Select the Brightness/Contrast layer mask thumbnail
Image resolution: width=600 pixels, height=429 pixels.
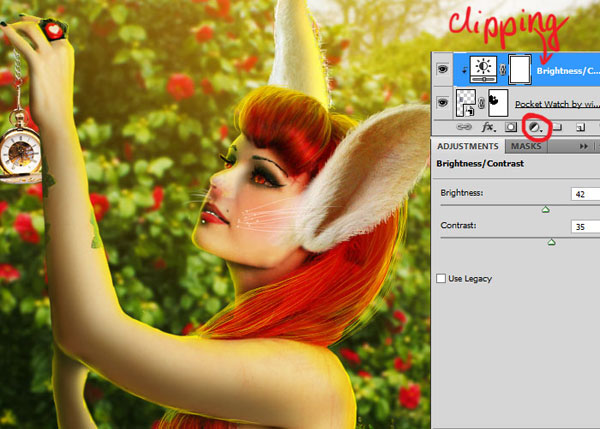tap(520, 69)
